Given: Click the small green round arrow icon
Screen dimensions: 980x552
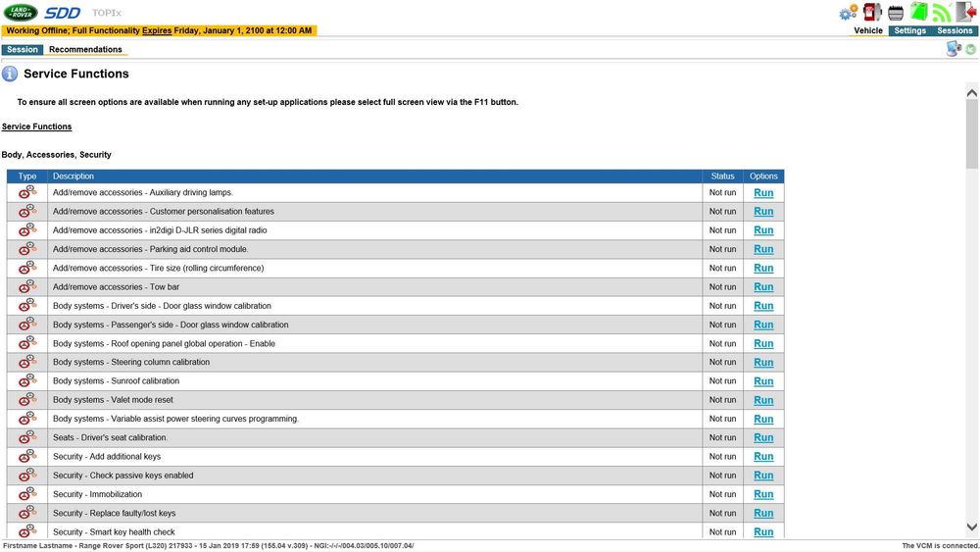Looking at the screenshot, I should (x=970, y=49).
